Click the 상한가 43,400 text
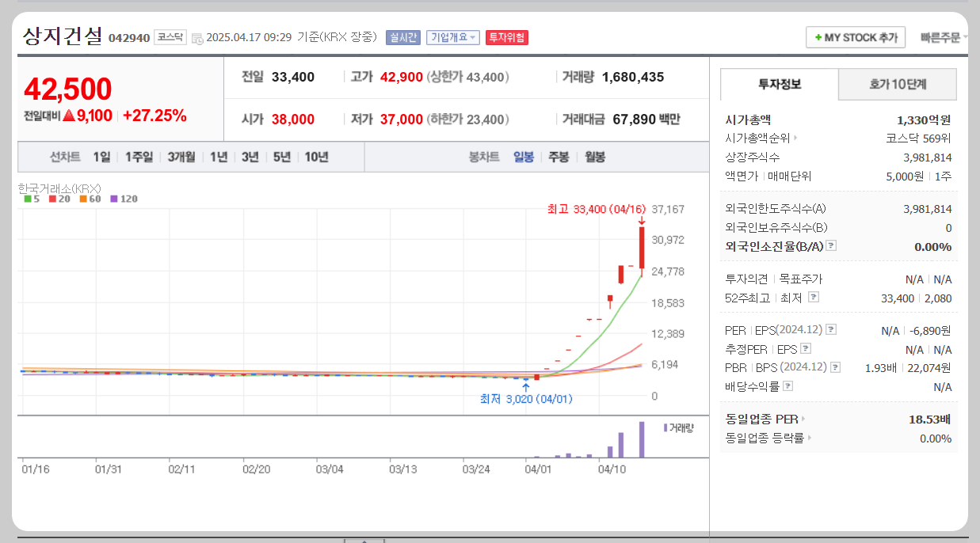This screenshot has height=543, width=980. click(x=468, y=77)
